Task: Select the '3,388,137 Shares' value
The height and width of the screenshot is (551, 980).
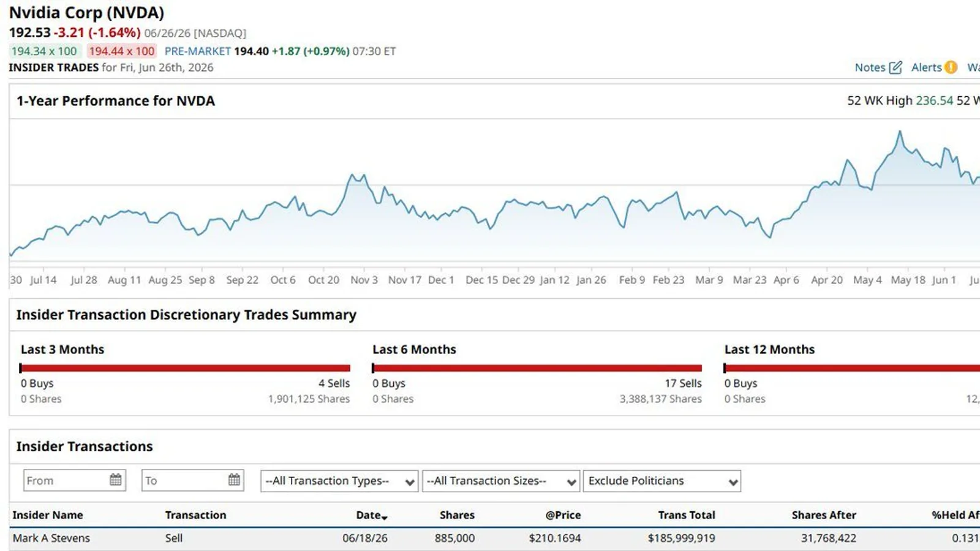Action: tap(660, 399)
